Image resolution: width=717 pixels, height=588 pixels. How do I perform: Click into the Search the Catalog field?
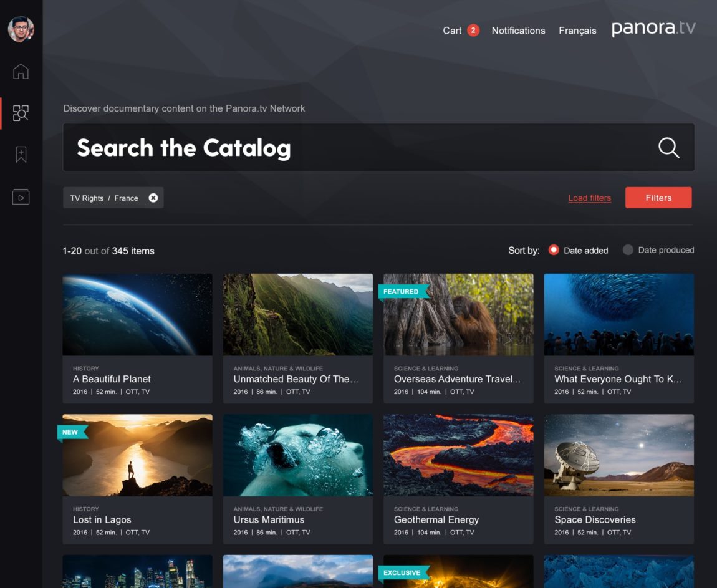pos(349,148)
